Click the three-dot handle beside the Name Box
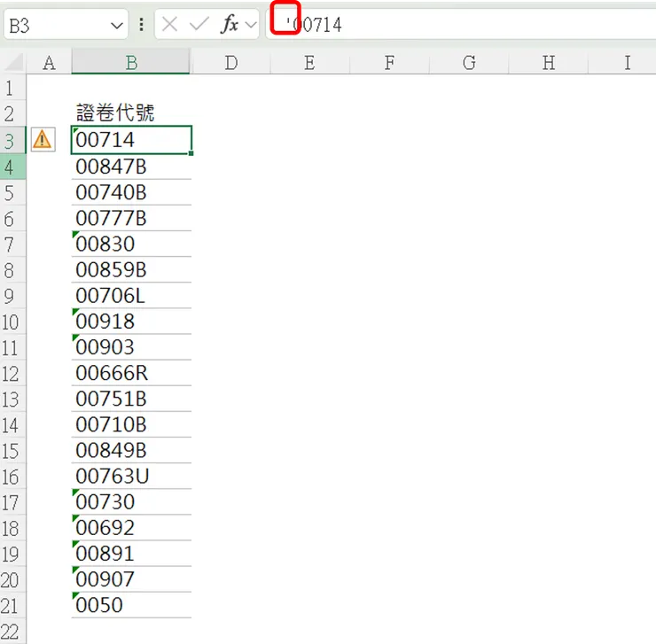This screenshot has width=656, height=644. pos(142,25)
